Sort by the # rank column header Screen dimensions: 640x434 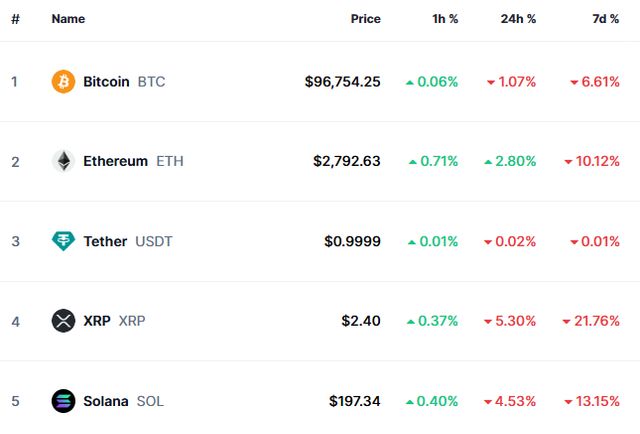point(15,19)
